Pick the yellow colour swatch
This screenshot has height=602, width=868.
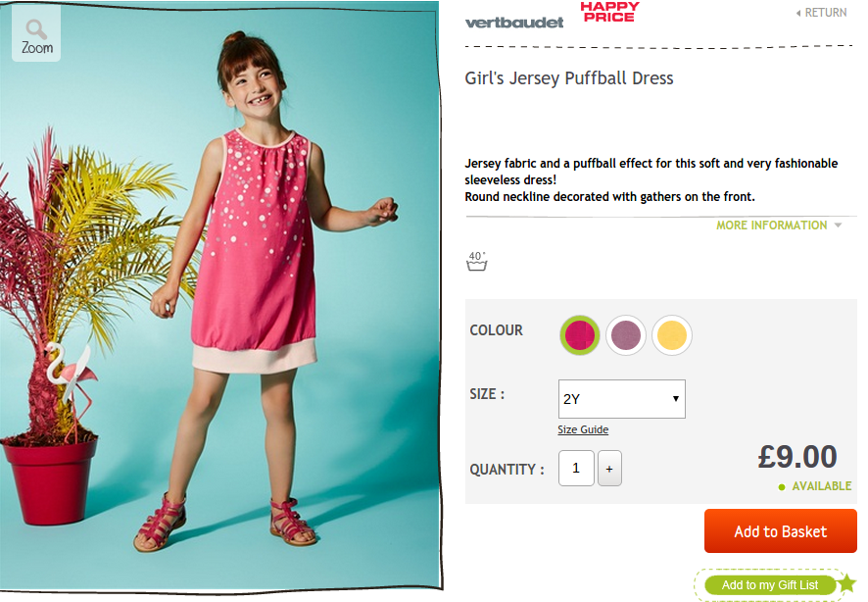click(x=672, y=335)
